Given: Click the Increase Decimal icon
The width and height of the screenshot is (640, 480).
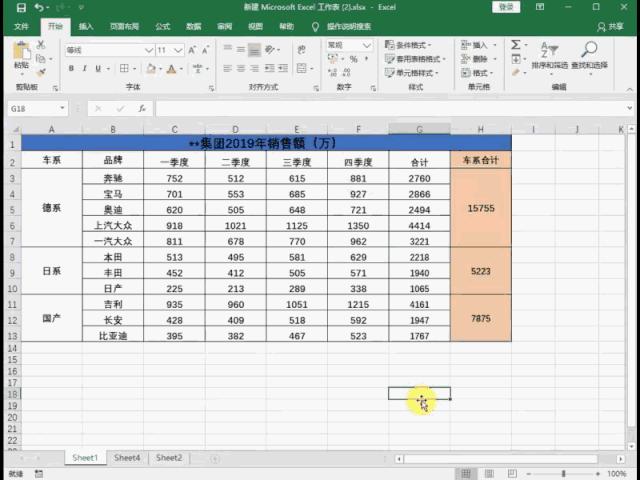Looking at the screenshot, I should (333, 73).
